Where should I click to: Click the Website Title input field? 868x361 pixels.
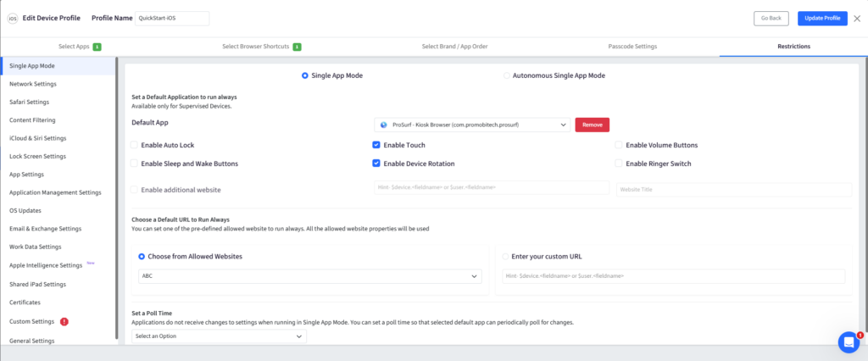(734, 189)
